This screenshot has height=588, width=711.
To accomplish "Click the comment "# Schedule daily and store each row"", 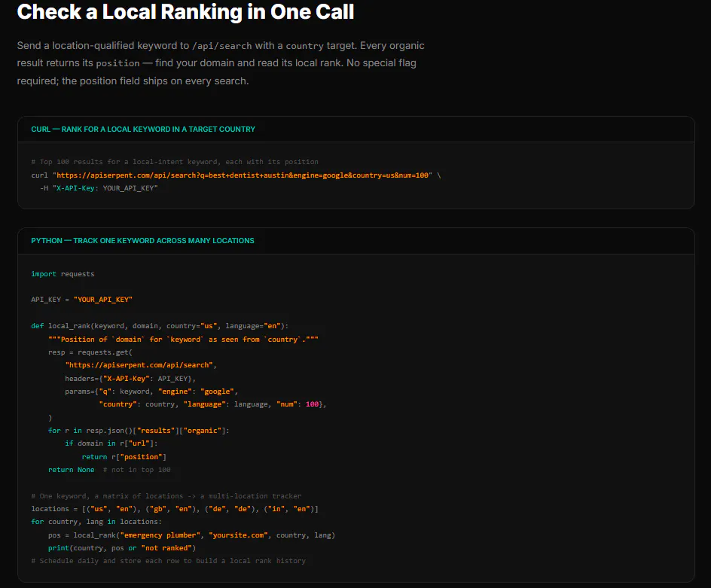I will 168,561.
